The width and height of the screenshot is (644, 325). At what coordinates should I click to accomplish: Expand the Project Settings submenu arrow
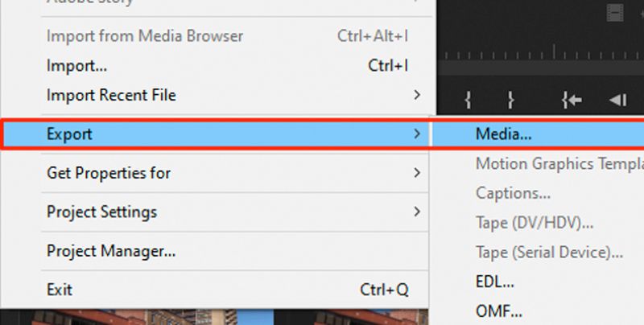coord(416,212)
